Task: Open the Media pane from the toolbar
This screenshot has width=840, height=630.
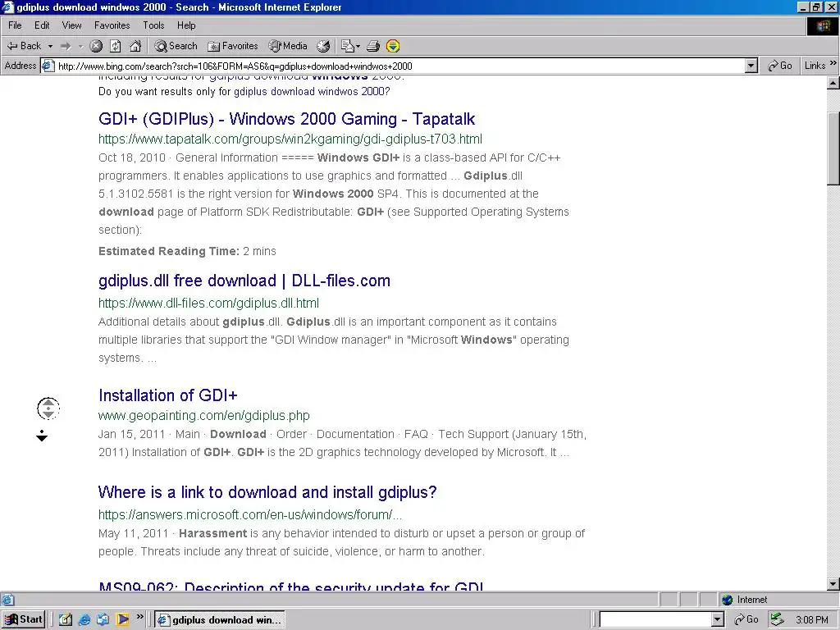Action: [288, 46]
